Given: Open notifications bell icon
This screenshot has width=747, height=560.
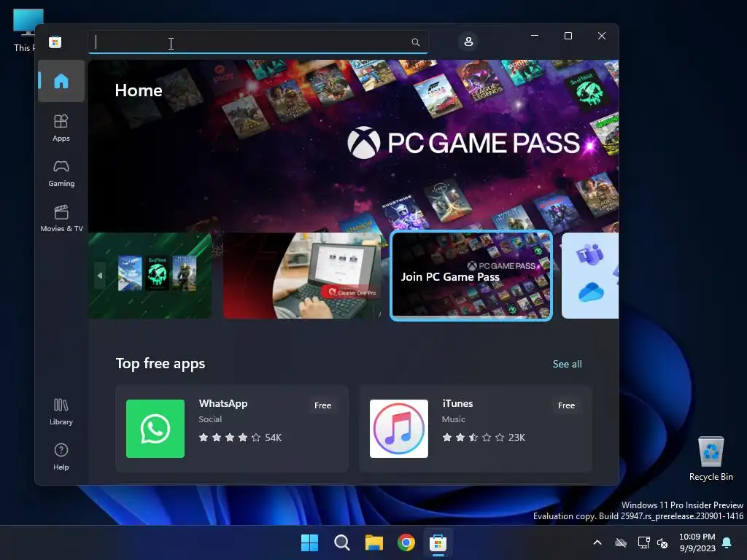Looking at the screenshot, I should (727, 542).
